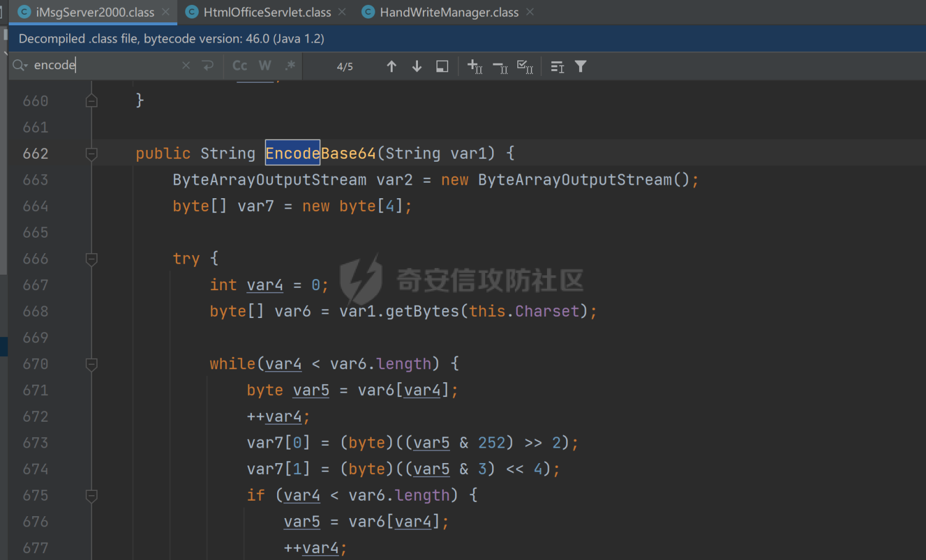Close the iMsgServer2000.class tab
The width and height of the screenshot is (926, 560).
165,12
